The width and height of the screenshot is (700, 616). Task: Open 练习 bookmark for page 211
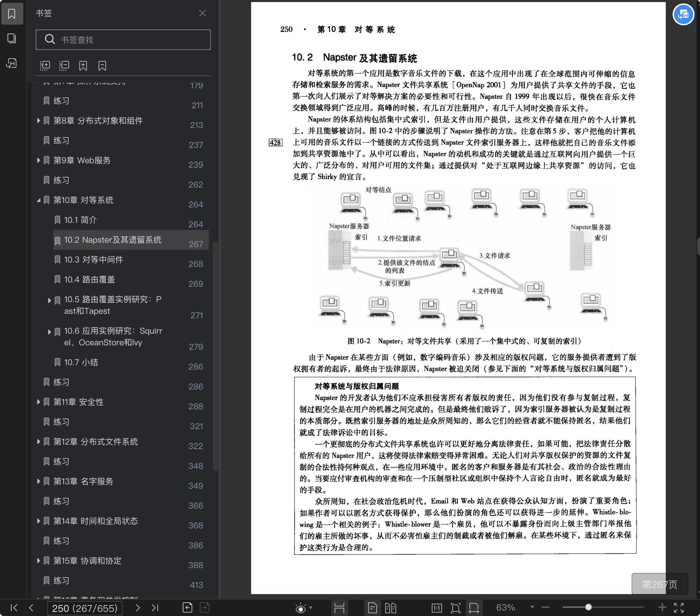pyautogui.click(x=61, y=101)
